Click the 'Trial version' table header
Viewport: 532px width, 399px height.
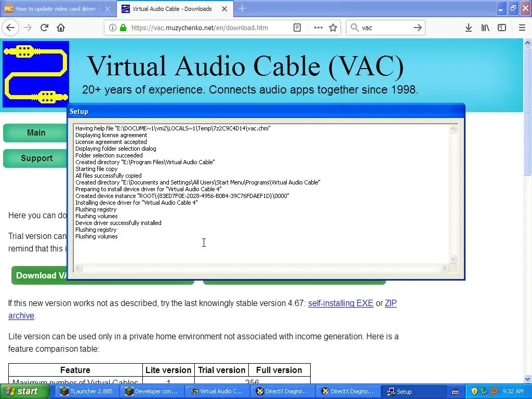(221, 370)
